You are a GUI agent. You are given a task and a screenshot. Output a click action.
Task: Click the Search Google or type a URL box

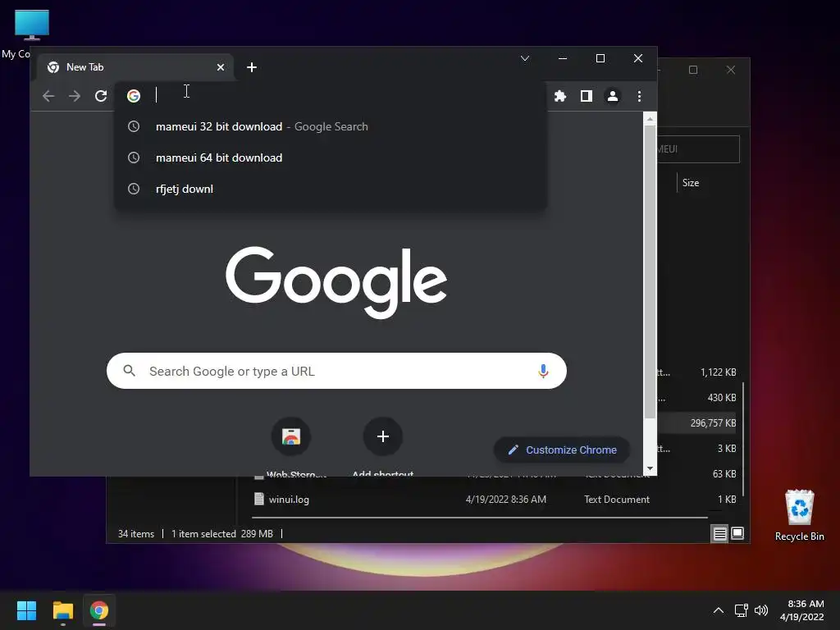click(336, 371)
